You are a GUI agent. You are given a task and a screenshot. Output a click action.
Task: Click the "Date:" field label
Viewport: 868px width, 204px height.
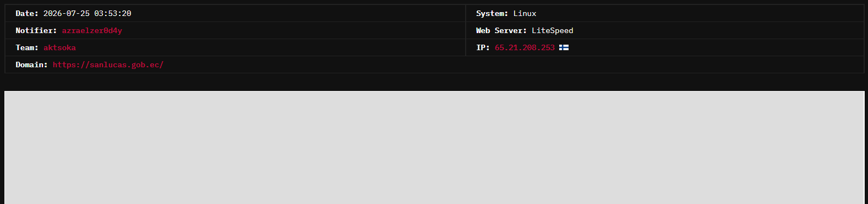click(27, 14)
